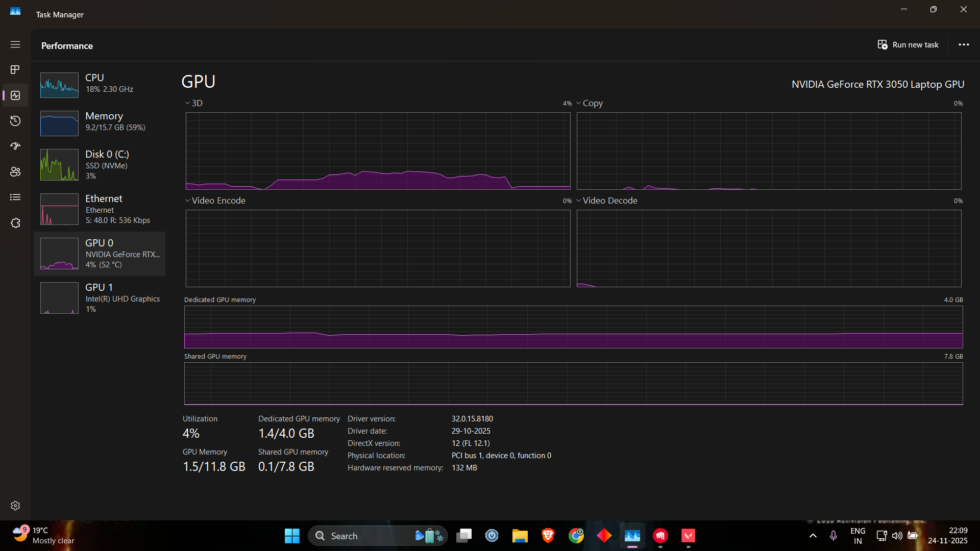This screenshot has width=980, height=551.
Task: Open the Services sidebar icon
Action: (15, 223)
